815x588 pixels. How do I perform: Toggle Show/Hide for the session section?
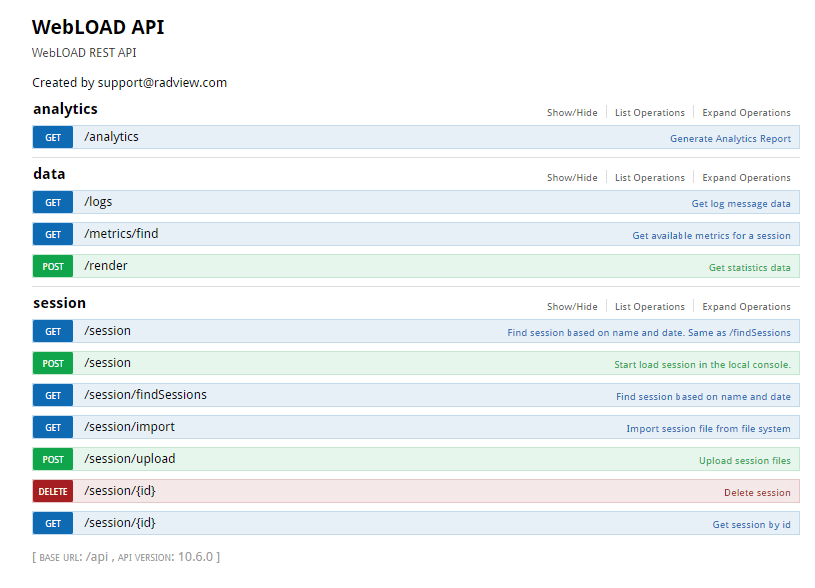coord(572,307)
